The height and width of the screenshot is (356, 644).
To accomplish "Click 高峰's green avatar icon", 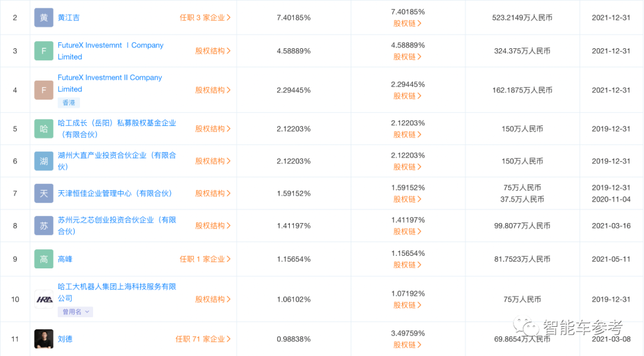I will 43,258.
